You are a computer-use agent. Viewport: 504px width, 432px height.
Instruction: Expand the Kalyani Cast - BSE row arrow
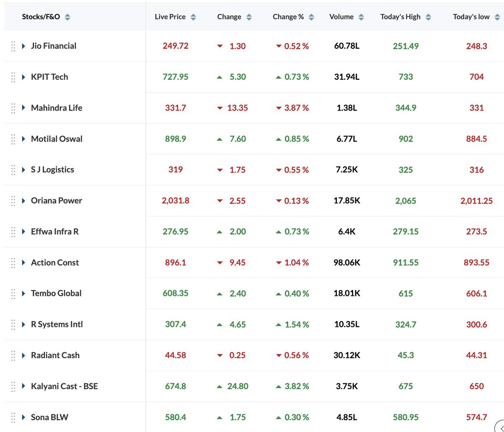pyautogui.click(x=24, y=386)
